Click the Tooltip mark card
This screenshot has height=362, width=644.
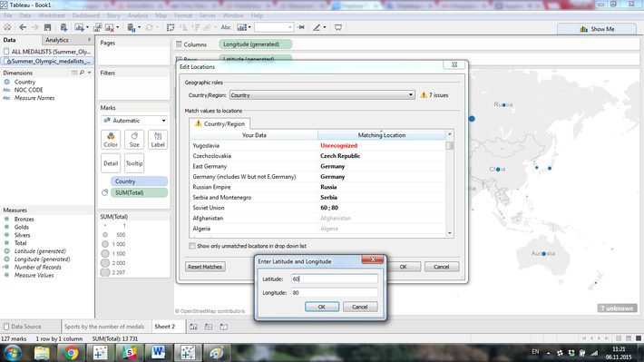tap(134, 163)
